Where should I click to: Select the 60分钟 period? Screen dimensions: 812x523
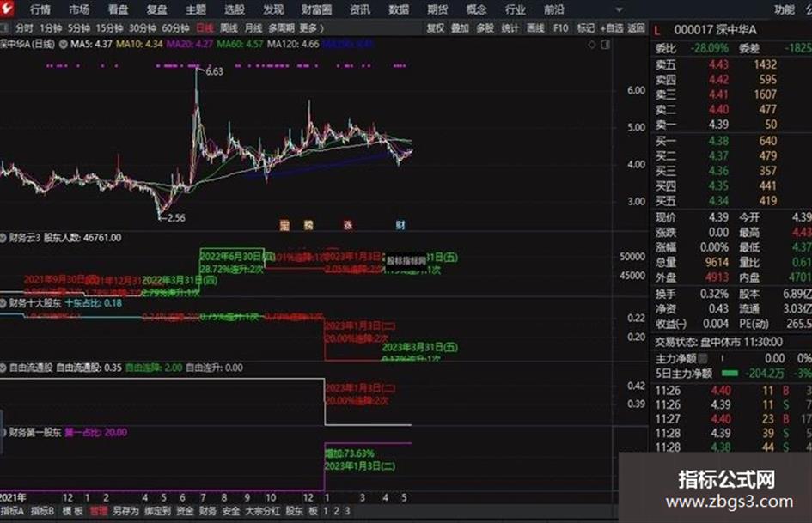[175, 28]
